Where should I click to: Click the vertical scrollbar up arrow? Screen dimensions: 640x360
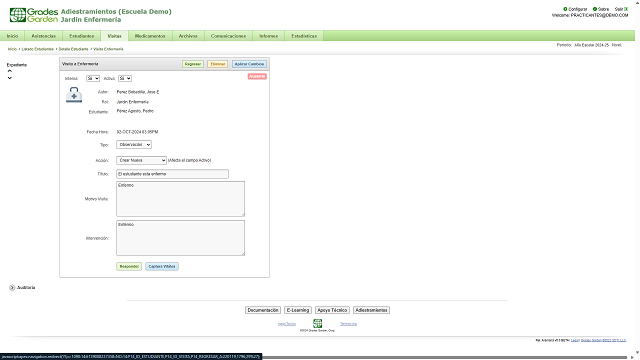(637, 2)
